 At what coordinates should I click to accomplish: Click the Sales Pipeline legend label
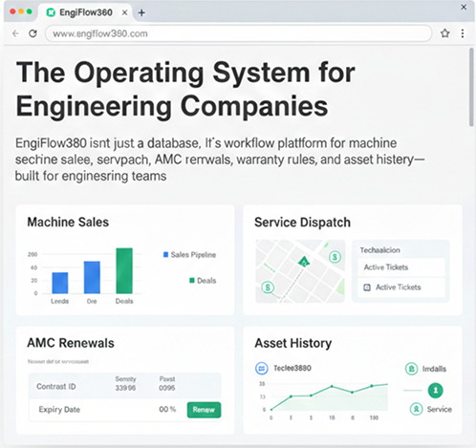(193, 255)
